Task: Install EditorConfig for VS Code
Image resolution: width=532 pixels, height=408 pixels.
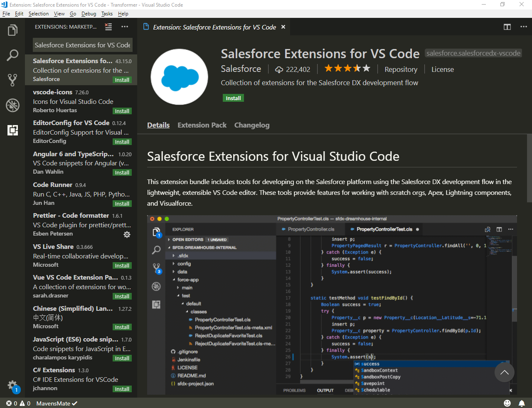Action: point(122,142)
